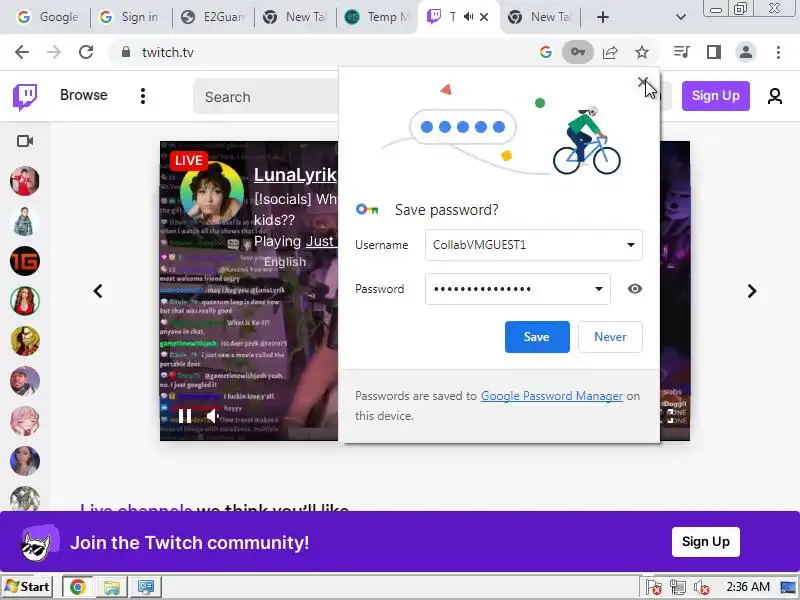Close the Save password popup
The height and width of the screenshot is (600, 800).
(x=643, y=82)
